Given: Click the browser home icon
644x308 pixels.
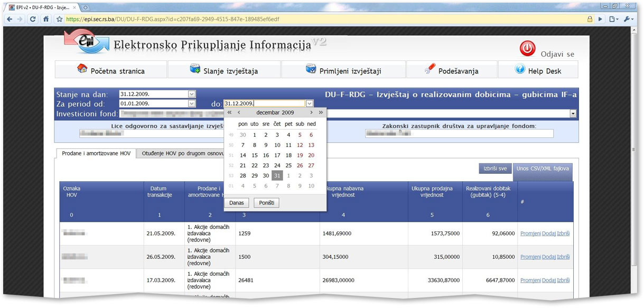Looking at the screenshot, I should 46,19.
